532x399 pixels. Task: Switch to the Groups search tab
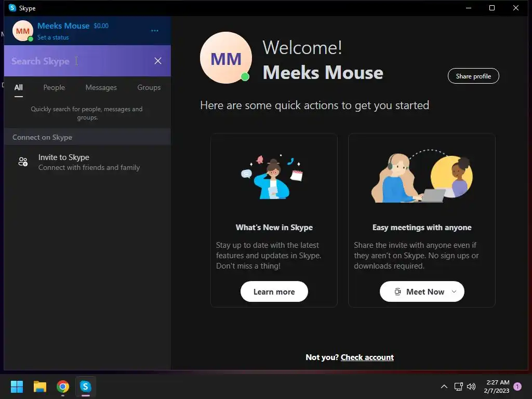tap(149, 87)
